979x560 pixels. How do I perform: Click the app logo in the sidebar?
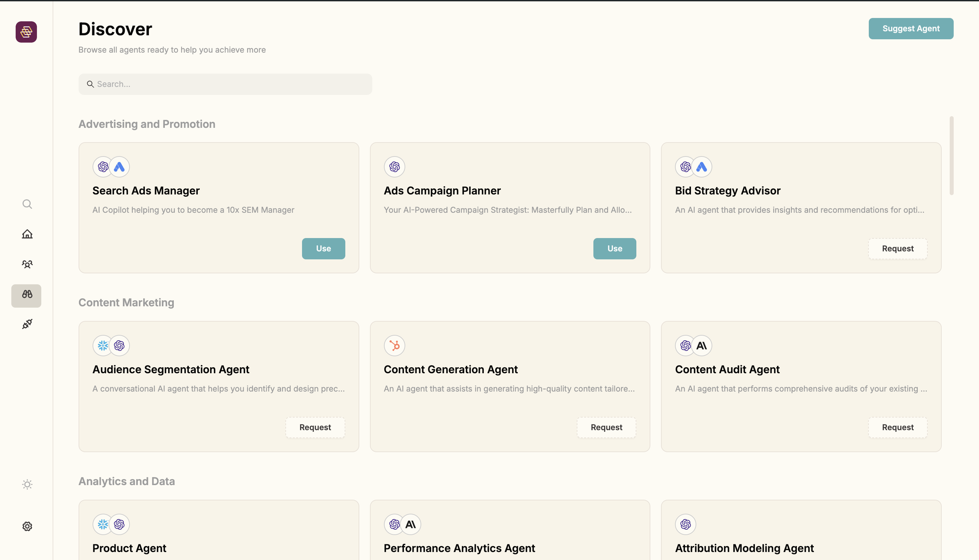pyautogui.click(x=26, y=32)
